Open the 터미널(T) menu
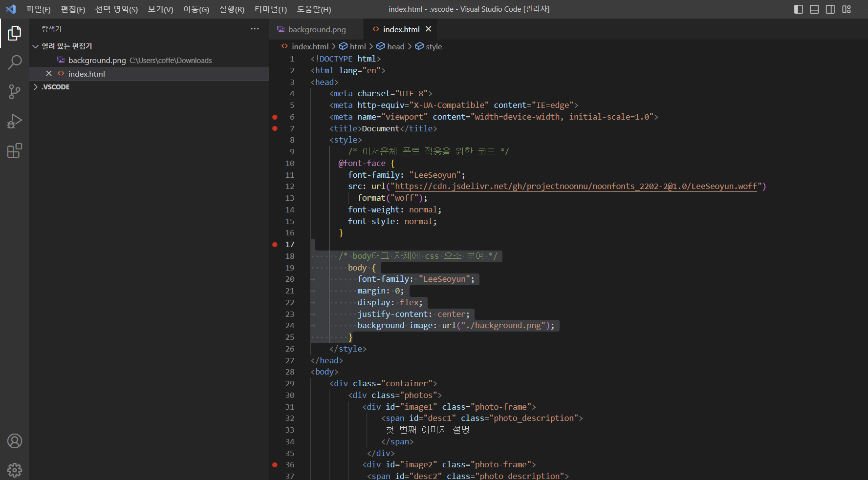Viewport: 868px width, 480px height. (271, 9)
